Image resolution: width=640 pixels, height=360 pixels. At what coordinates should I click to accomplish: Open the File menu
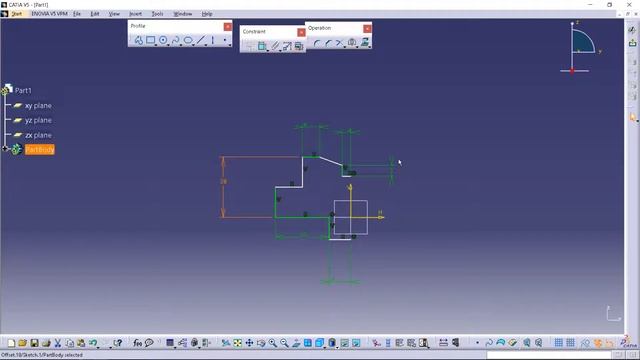(x=77, y=14)
